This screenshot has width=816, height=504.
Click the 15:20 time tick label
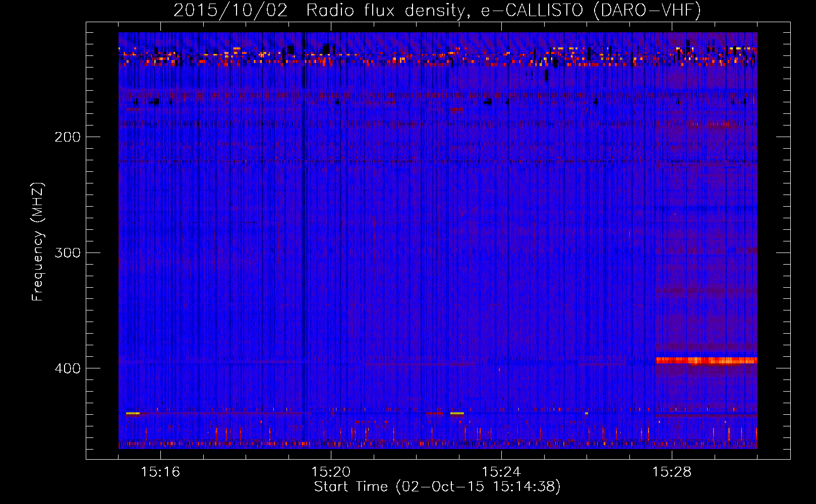(x=331, y=472)
